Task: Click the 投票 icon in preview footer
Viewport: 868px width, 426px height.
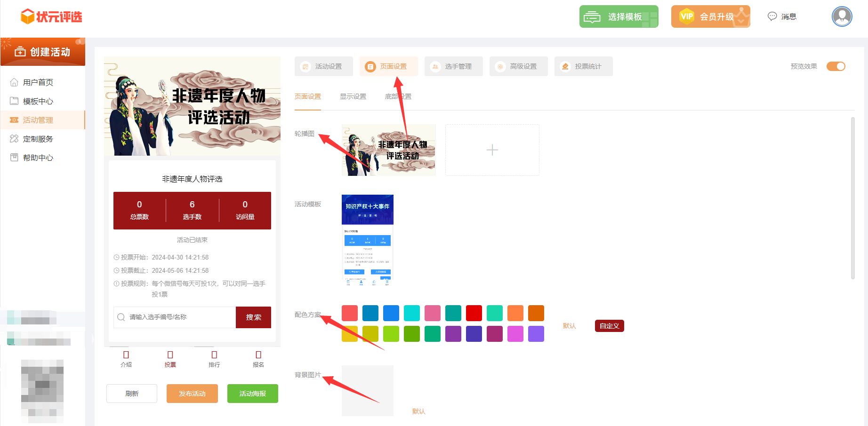Action: coord(170,355)
